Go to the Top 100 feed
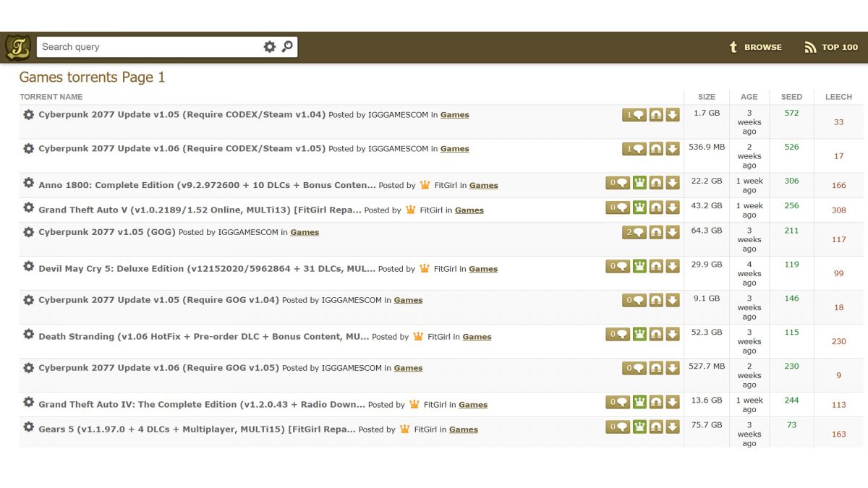This screenshot has width=868, height=488. coord(831,47)
